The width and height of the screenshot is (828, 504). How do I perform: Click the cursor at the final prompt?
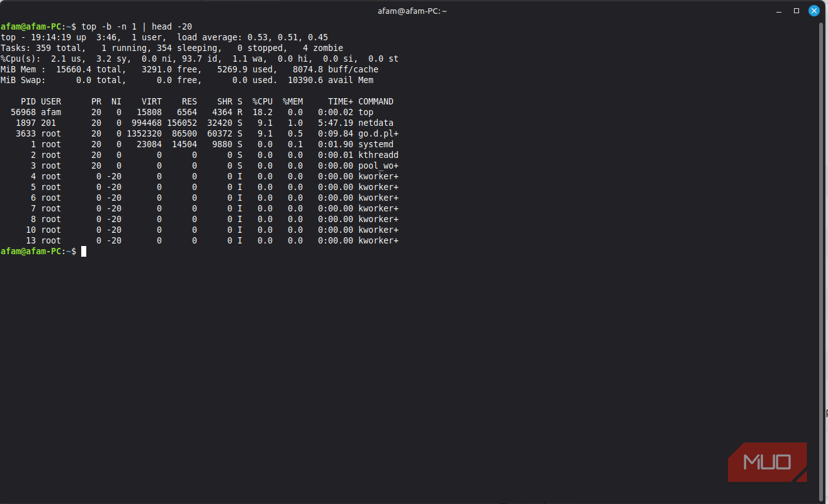click(x=84, y=251)
